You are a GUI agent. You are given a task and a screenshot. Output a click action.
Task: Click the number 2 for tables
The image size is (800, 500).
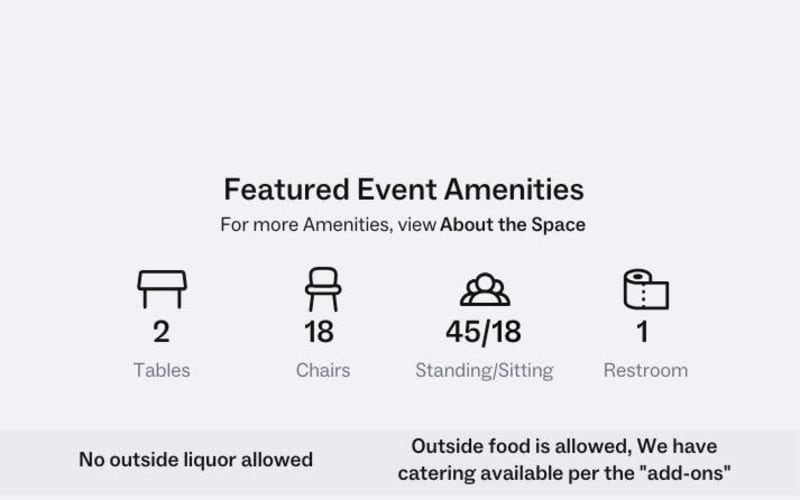point(161,332)
